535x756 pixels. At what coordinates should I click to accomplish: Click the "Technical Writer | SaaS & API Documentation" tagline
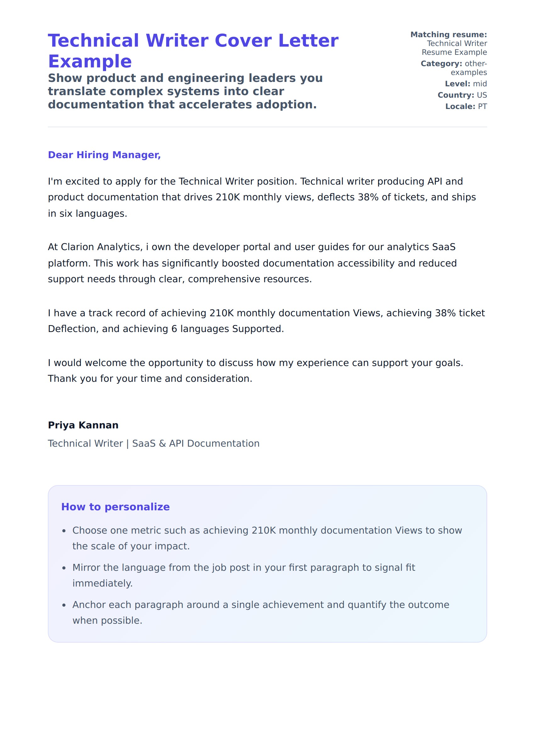tap(154, 443)
